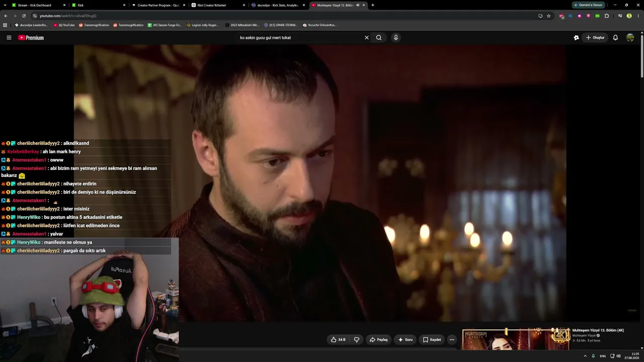Open the YouTube account avatar menu
Viewport: 644px width, 362px height.
(630, 38)
